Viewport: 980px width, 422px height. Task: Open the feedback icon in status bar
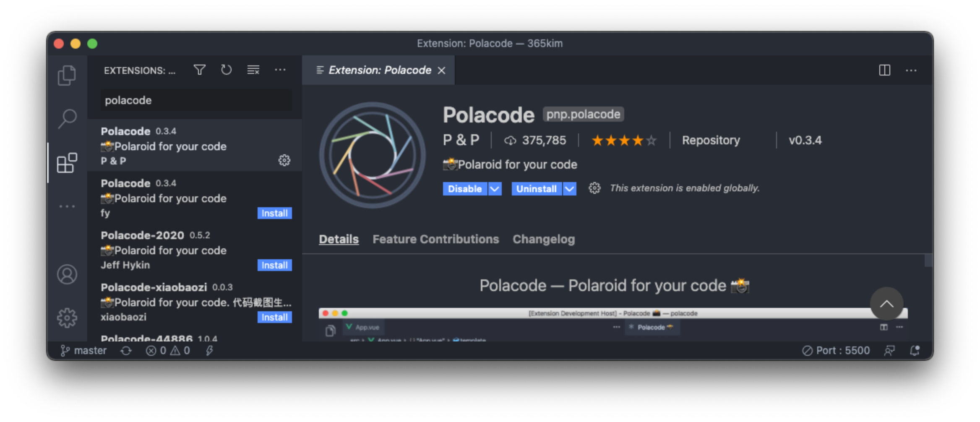point(889,350)
